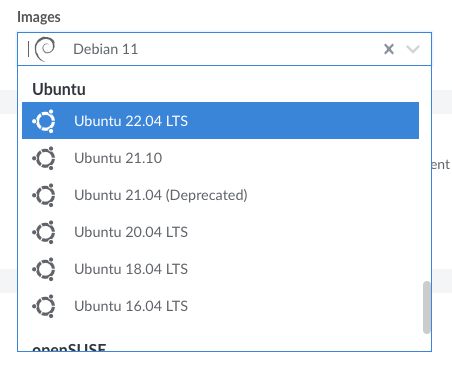452x369 pixels.
Task: Choose Ubuntu 18.04 LTS image
Action: [220, 269]
